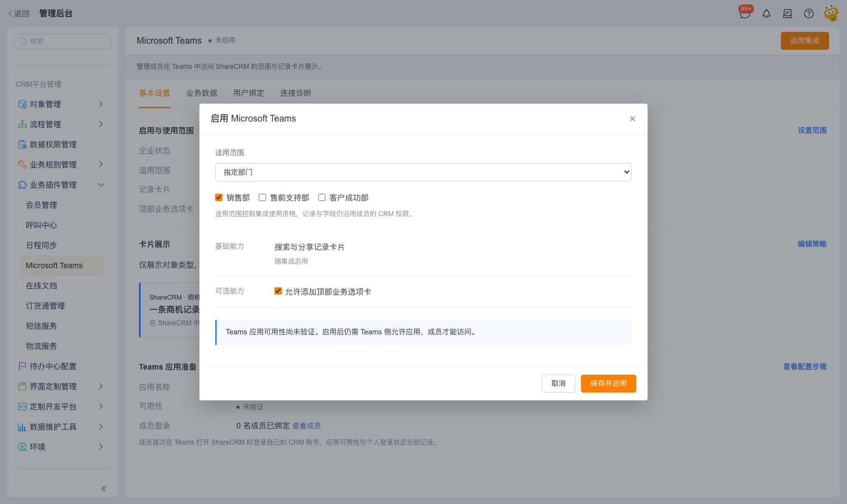Open 日程同步 in the sidebar

click(62, 245)
